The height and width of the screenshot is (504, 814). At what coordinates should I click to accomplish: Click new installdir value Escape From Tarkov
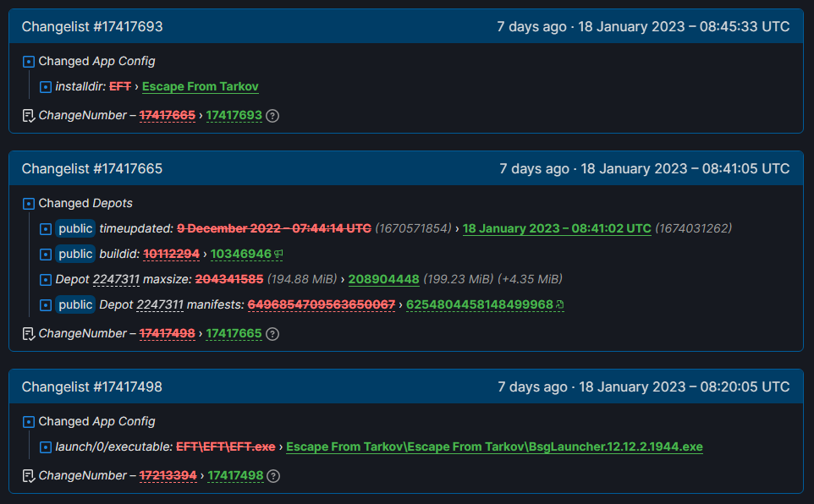coord(201,87)
